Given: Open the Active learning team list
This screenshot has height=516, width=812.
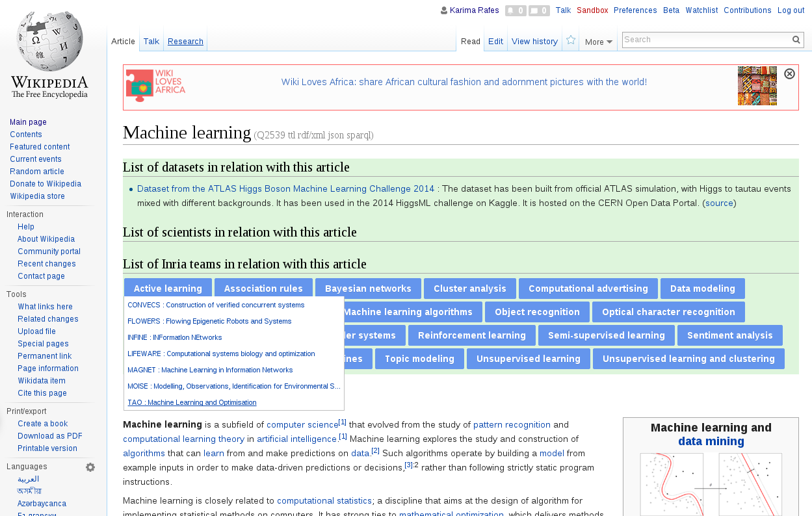Looking at the screenshot, I should 168,289.
